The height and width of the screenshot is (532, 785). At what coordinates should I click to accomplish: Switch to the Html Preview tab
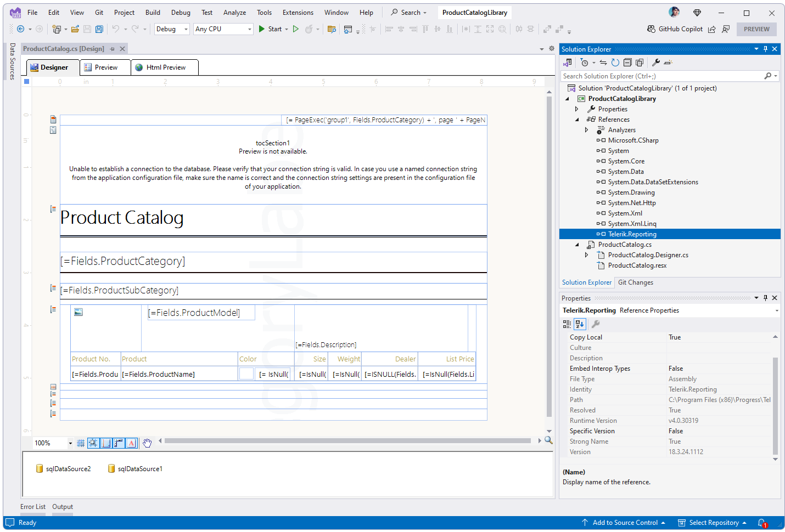click(164, 67)
